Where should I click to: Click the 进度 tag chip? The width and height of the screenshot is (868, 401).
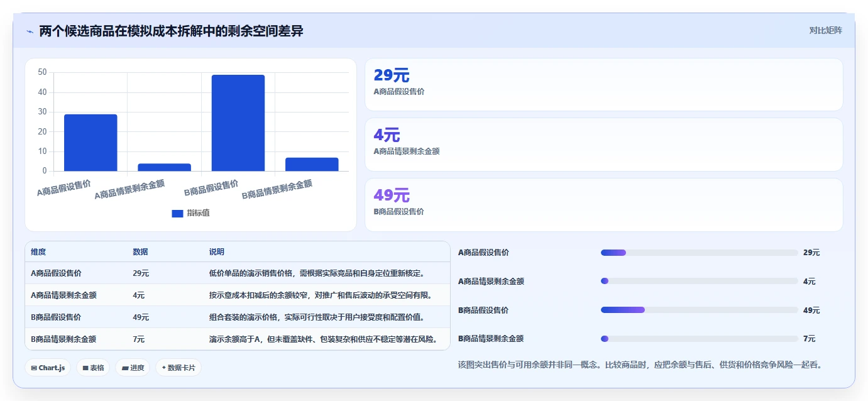133,368
